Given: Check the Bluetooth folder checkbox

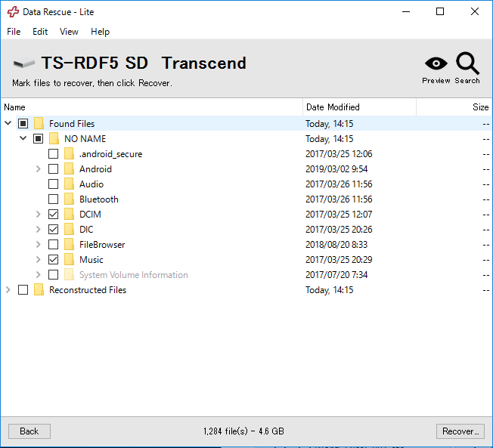Looking at the screenshot, I should 53,199.
